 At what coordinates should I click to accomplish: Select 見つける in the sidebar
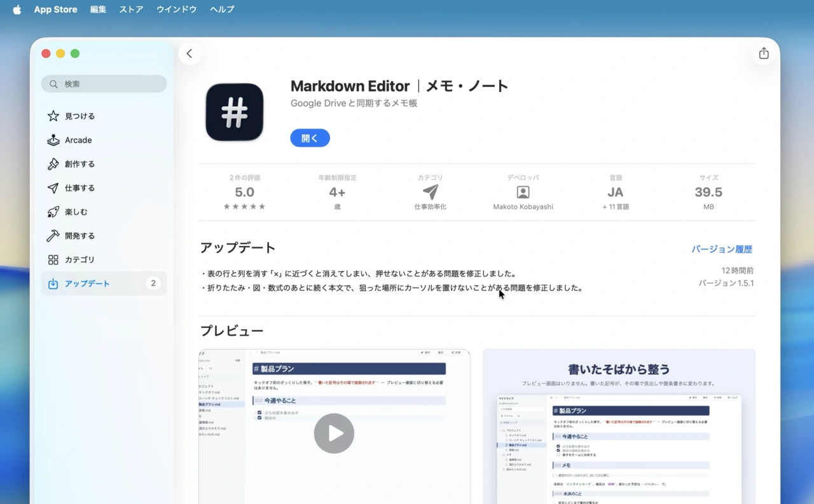tap(104, 116)
